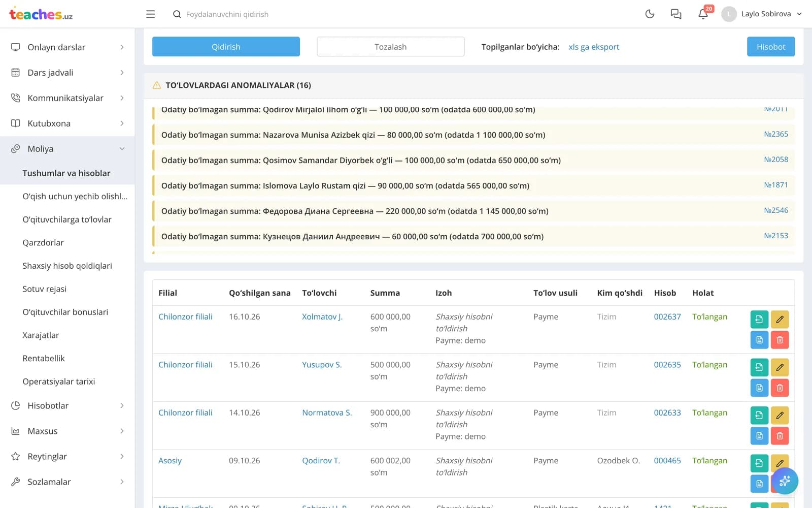Open anomaly payment №2546 link
The height and width of the screenshot is (508, 812).
click(776, 210)
